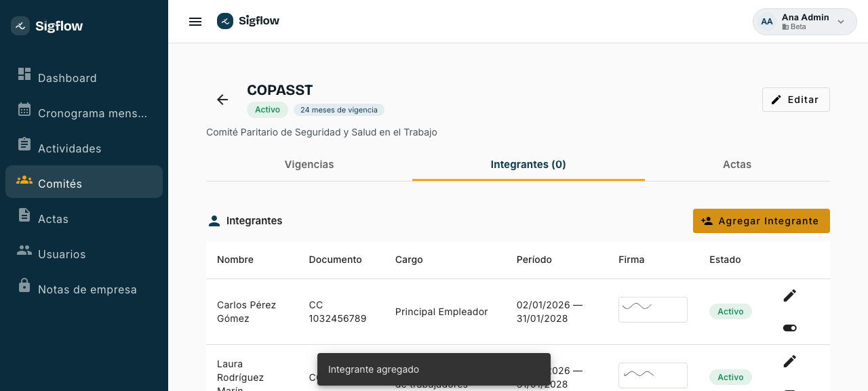Click the Editar button
The width and height of the screenshot is (868, 391).
coord(796,100)
